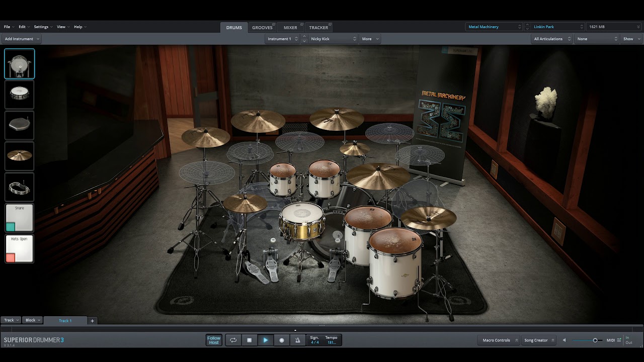Open the Nicky Kick instrument dropdown
The image size is (644, 362).
[x=333, y=39]
